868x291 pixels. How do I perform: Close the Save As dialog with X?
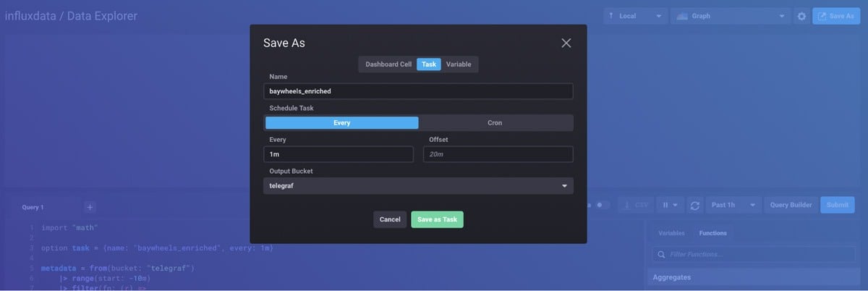566,43
